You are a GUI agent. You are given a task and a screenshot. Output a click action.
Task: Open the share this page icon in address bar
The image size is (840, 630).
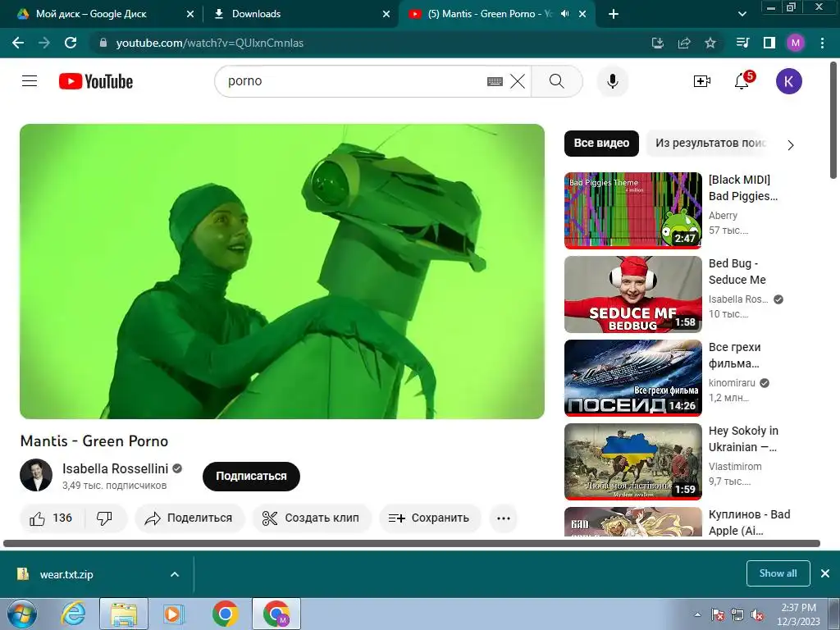coord(684,43)
